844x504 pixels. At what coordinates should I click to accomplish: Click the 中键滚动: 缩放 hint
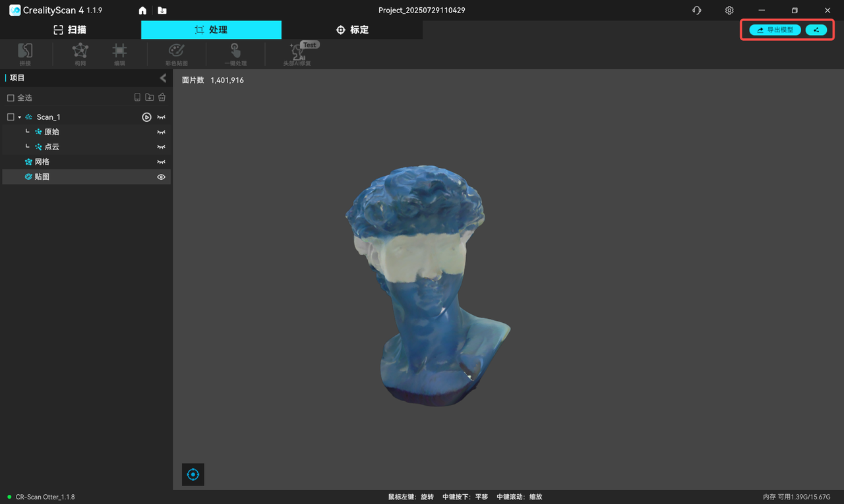520,497
